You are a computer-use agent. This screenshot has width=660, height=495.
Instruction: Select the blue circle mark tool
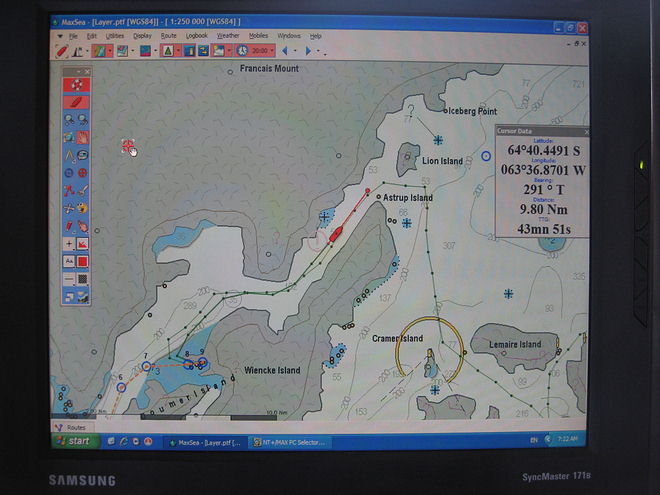click(x=69, y=173)
